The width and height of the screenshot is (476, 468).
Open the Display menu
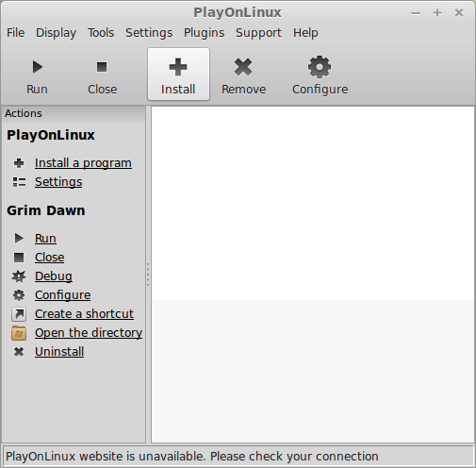click(56, 33)
